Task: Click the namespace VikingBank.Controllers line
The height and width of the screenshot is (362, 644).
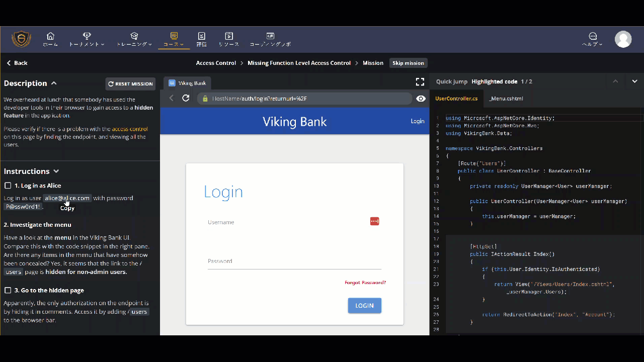Action: (494, 148)
